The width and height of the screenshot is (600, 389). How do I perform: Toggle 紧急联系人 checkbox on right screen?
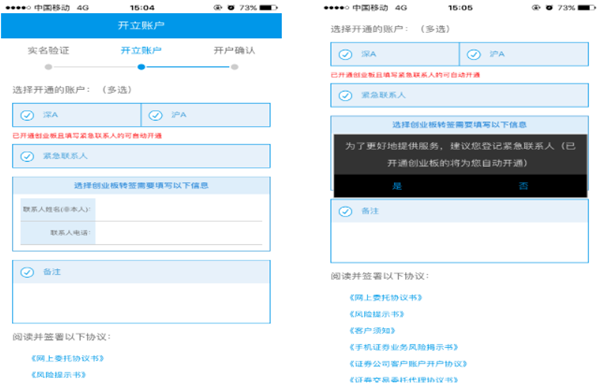[345, 95]
